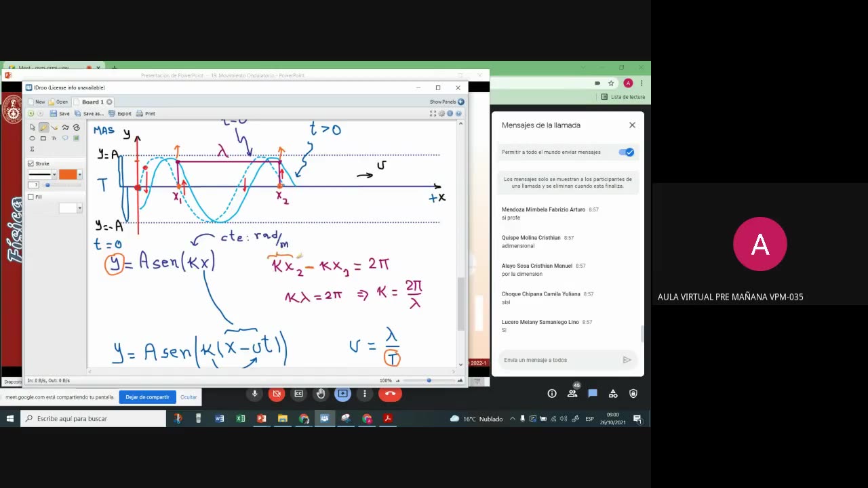The height and width of the screenshot is (488, 868).
Task: Click the undo green arrow button
Action: (31, 113)
